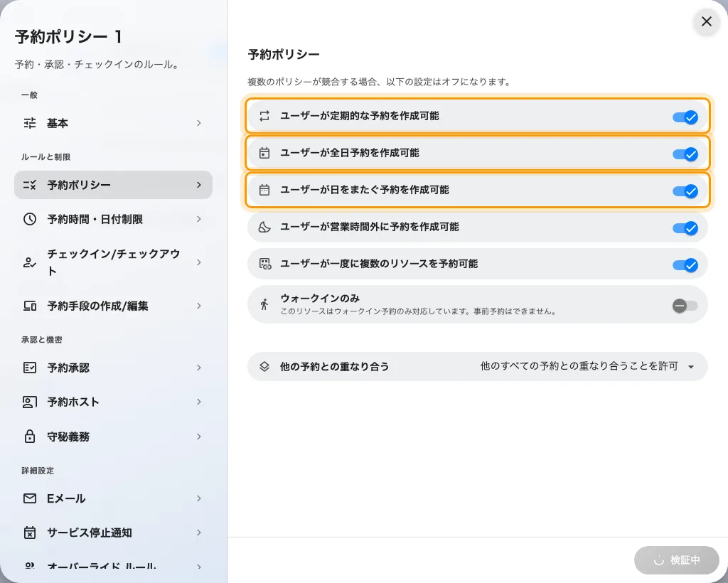Go to チェックイン/チェックアウト settings

click(113, 262)
